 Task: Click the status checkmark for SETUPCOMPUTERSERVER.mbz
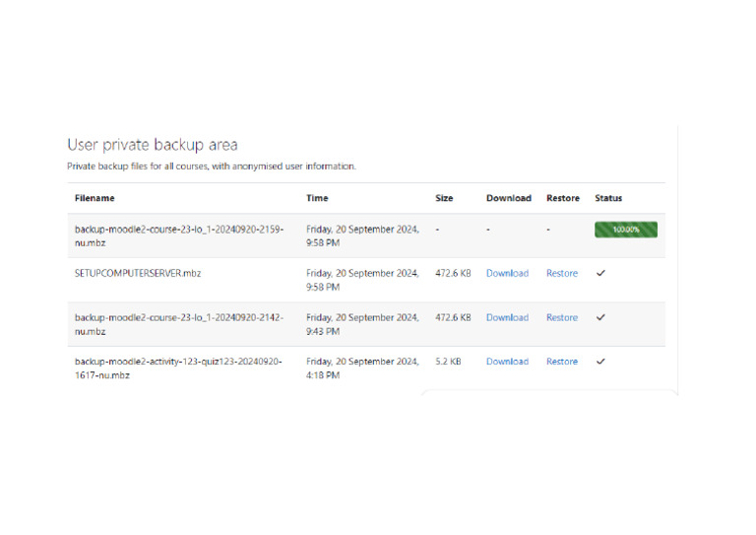coord(600,274)
